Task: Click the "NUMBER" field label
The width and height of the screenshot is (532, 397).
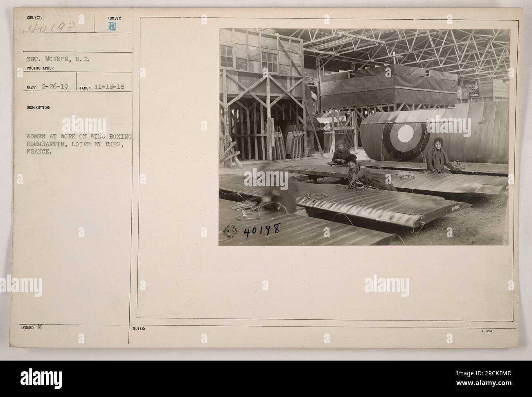Action: coord(114,18)
